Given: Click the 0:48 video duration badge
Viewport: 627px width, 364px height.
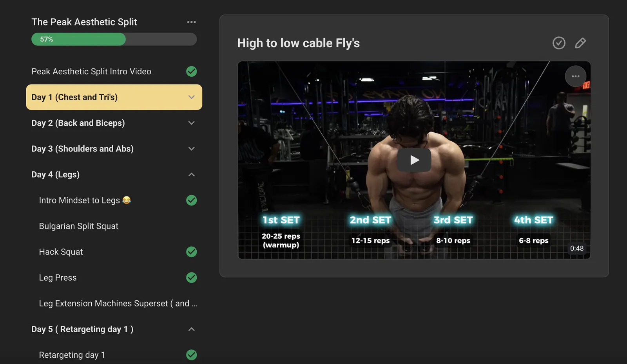Looking at the screenshot, I should click(576, 248).
